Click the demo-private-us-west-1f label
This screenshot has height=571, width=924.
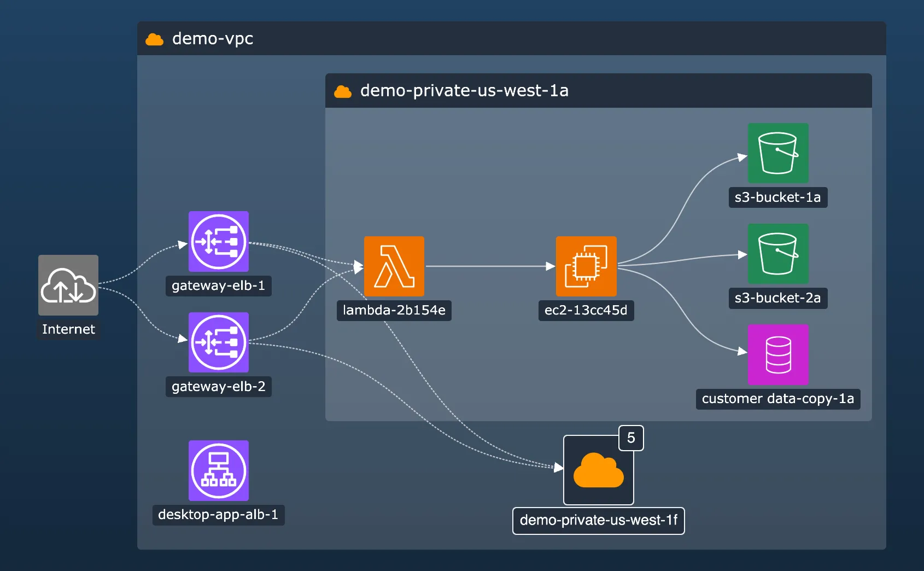(x=599, y=520)
